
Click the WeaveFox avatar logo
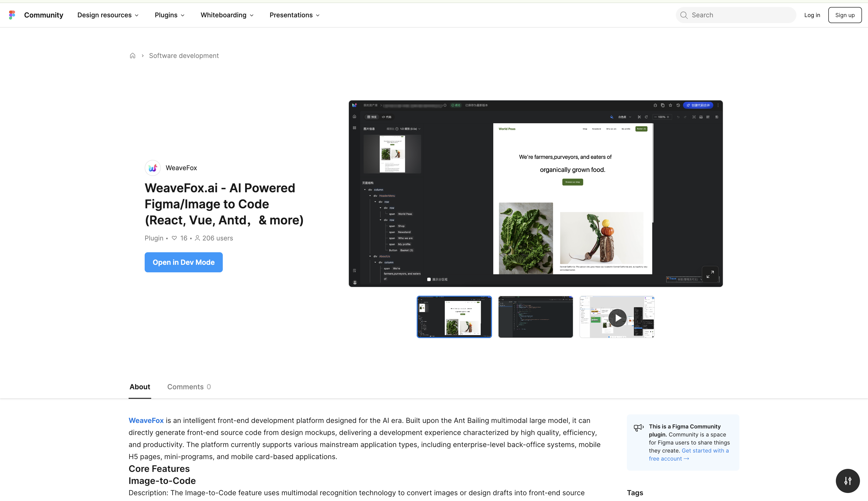[152, 168]
